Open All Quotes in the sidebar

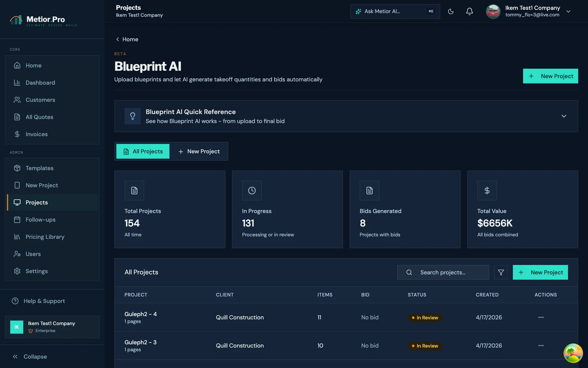pyautogui.click(x=52, y=117)
